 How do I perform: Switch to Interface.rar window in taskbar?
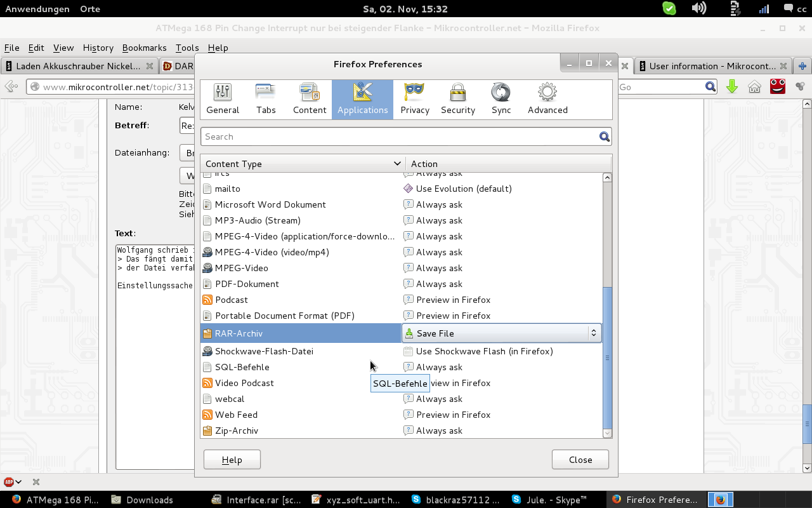coord(257,500)
